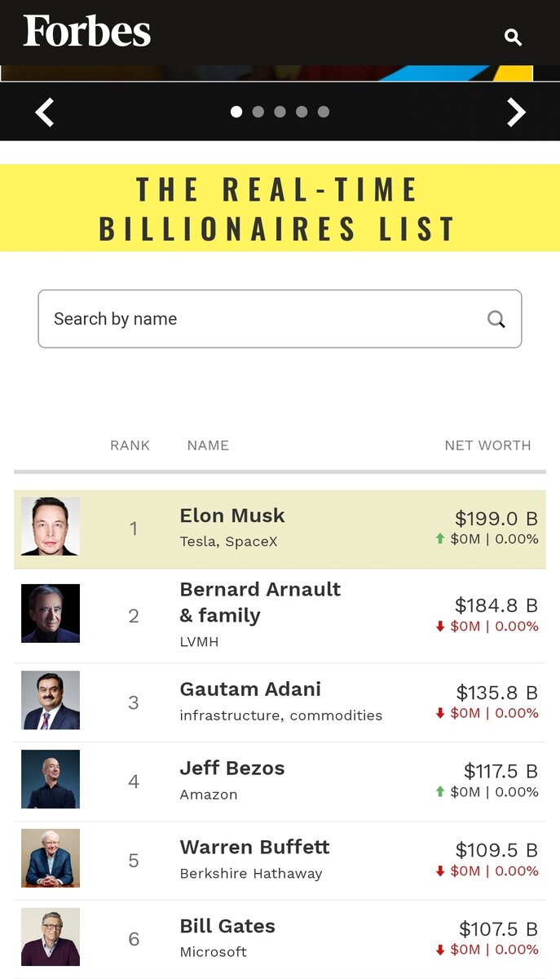The image size is (560, 979).
Task: Open Bill Gates' photo thumbnail
Action: (x=51, y=937)
